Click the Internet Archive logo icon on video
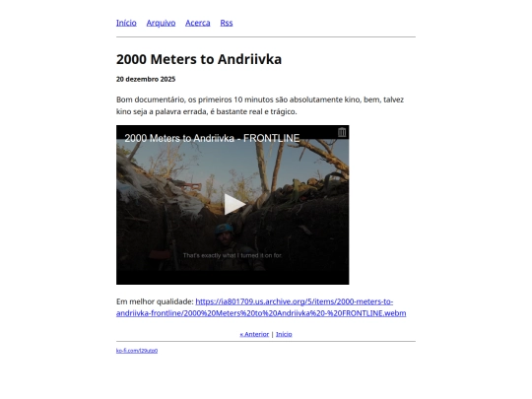 coord(342,132)
